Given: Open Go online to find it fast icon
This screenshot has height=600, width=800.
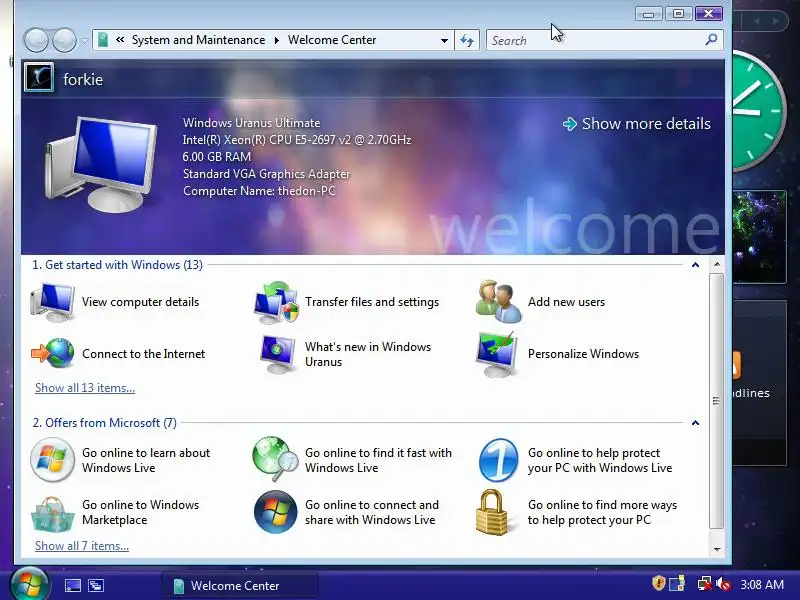Looking at the screenshot, I should click(276, 459).
